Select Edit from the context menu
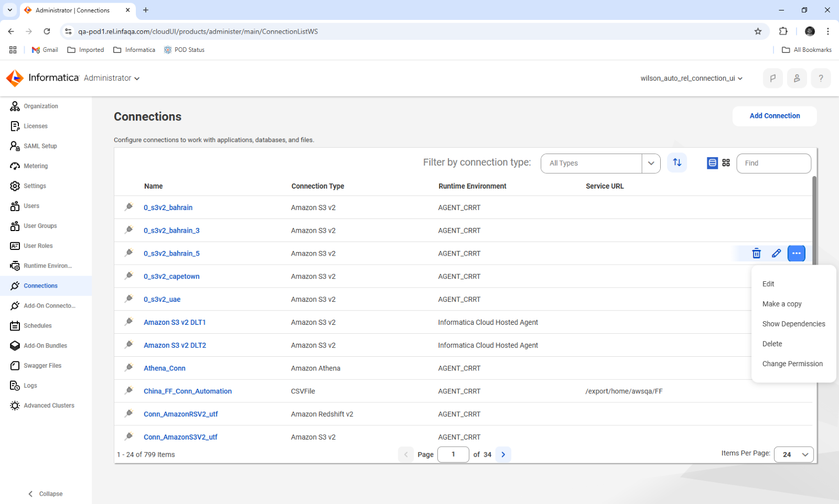The height and width of the screenshot is (504, 839). [x=768, y=284]
